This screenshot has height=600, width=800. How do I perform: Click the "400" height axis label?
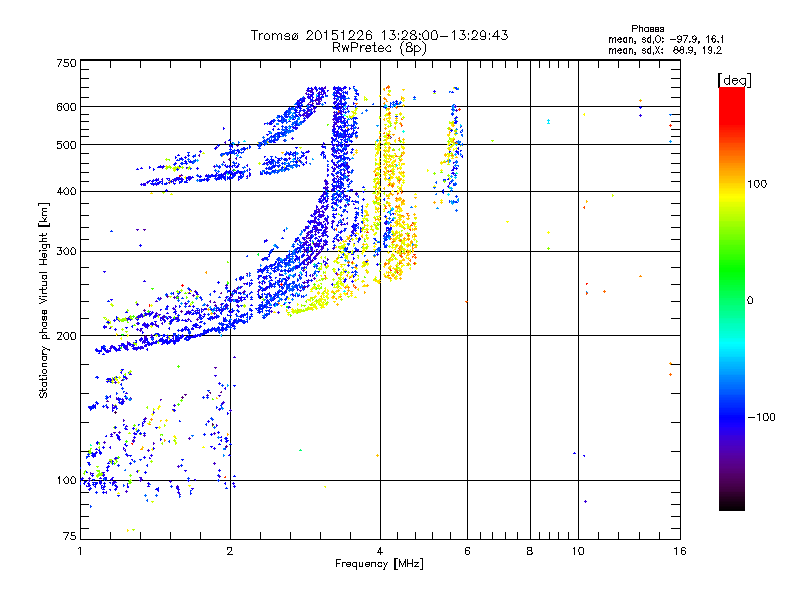click(66, 192)
